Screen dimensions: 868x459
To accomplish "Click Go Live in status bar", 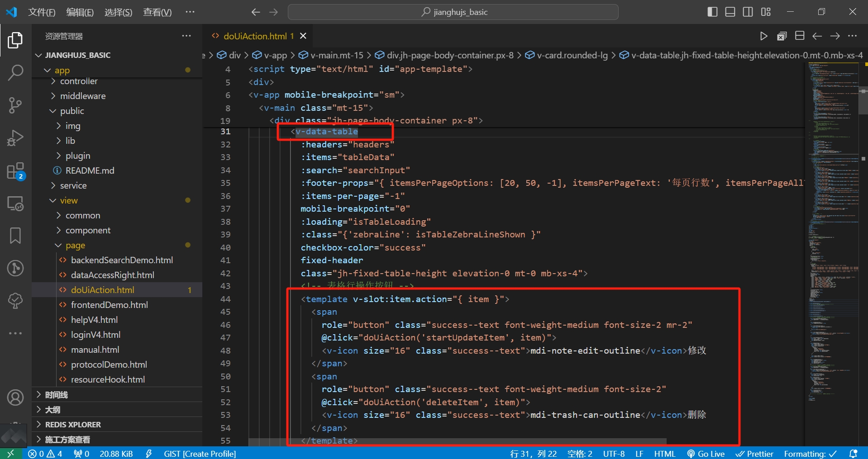I will [x=706, y=454].
